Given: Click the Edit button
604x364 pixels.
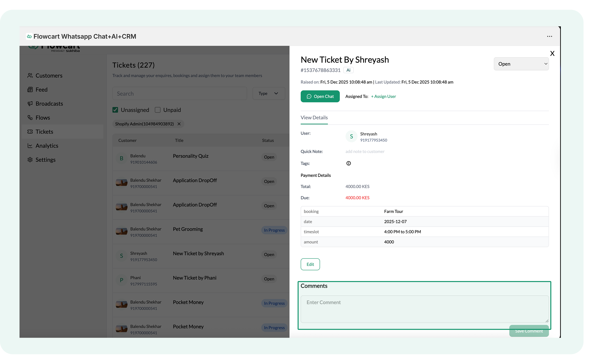Looking at the screenshot, I should point(310,264).
